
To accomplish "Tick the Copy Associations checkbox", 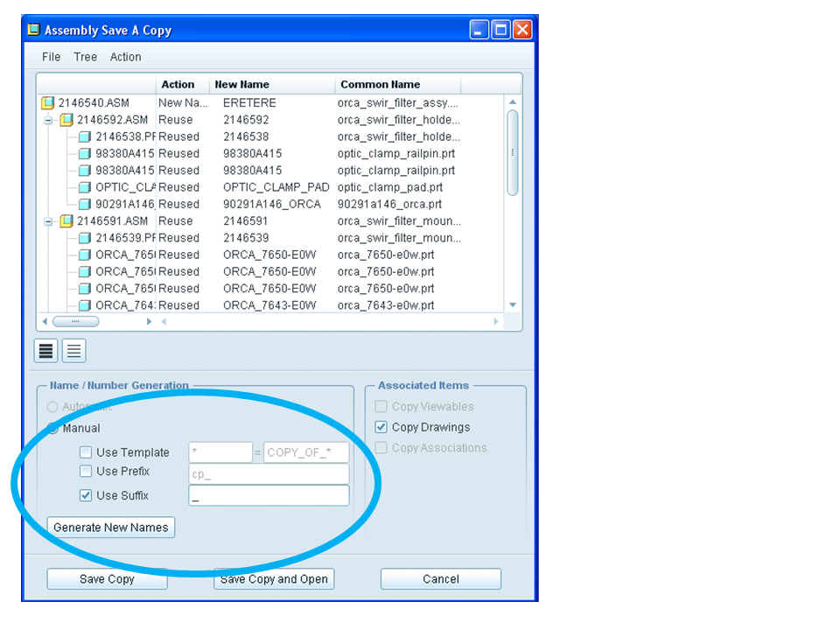I will click(x=381, y=447).
